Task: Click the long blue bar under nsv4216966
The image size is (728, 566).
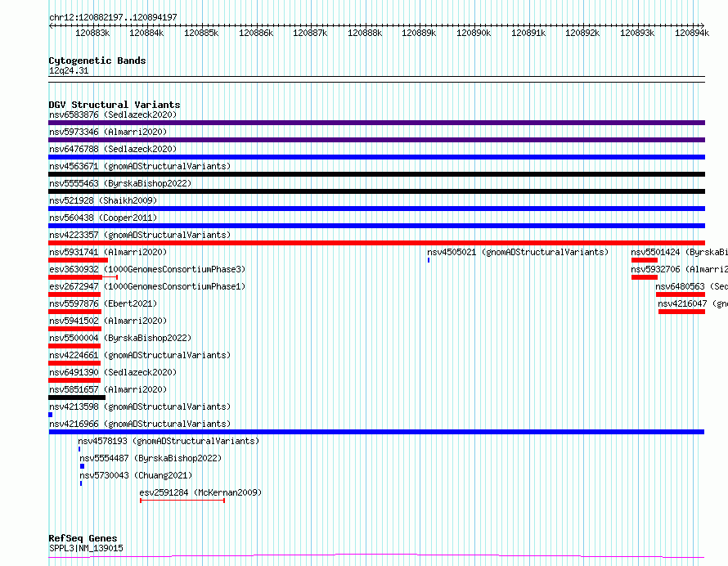Action: point(376,432)
